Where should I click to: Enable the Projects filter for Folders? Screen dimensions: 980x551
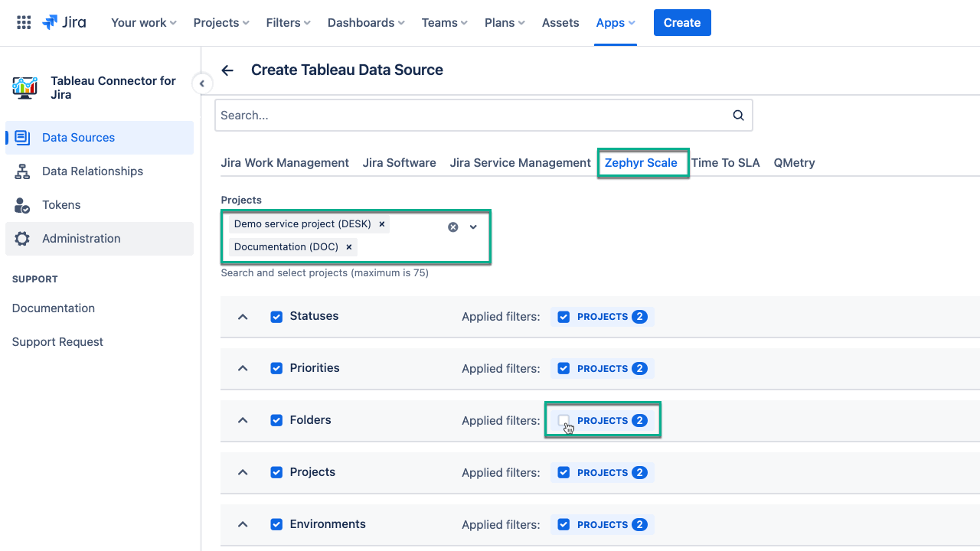(x=564, y=420)
